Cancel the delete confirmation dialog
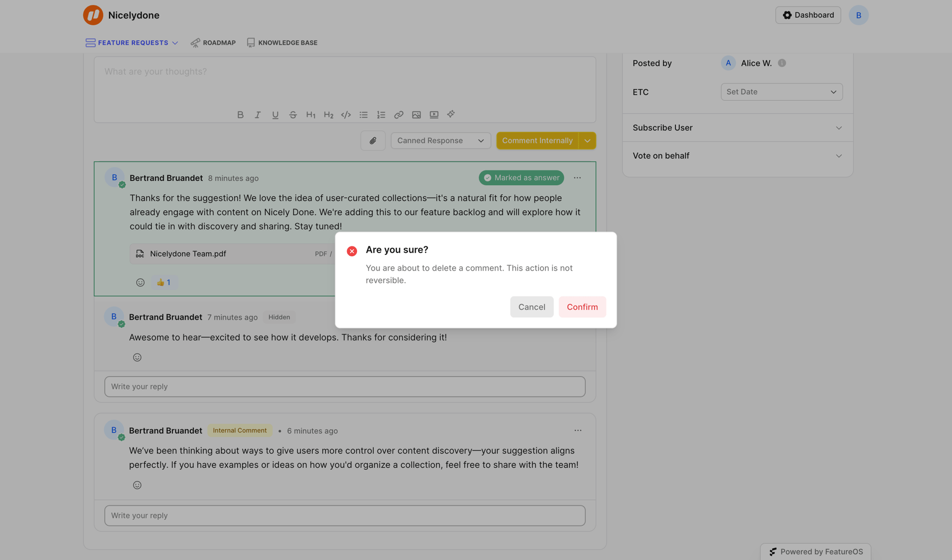 532,307
